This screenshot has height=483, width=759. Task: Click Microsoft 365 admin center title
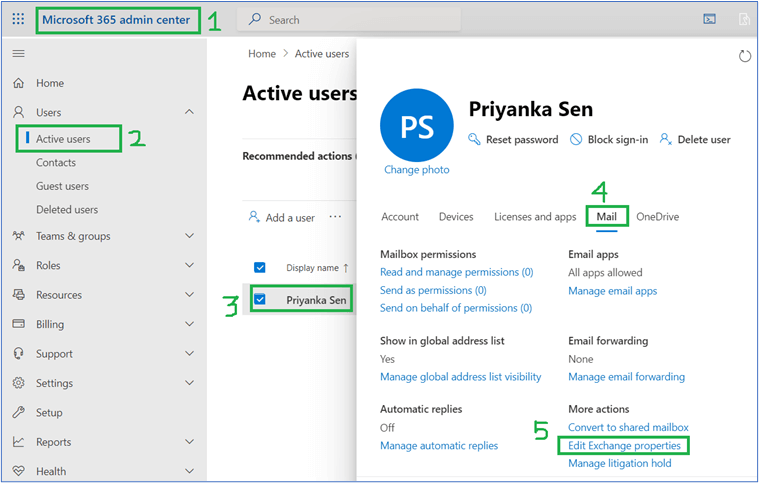tap(116, 20)
